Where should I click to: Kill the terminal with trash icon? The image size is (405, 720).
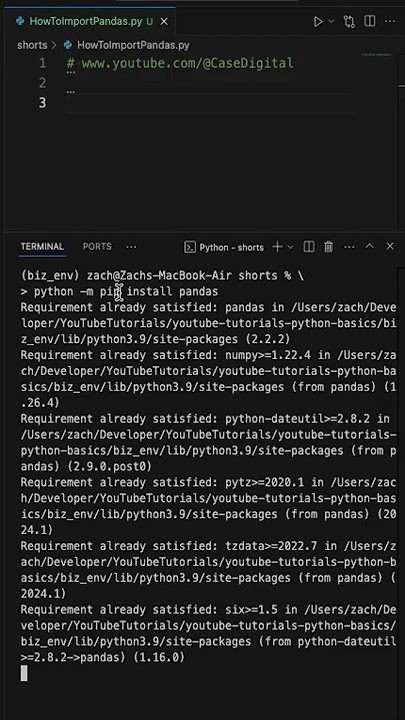(328, 247)
